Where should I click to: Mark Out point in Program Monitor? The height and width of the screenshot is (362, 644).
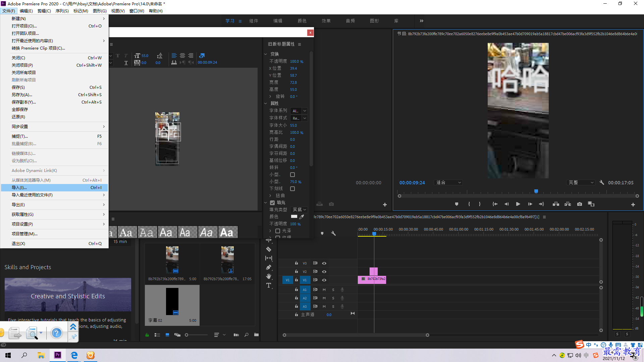[480, 204]
